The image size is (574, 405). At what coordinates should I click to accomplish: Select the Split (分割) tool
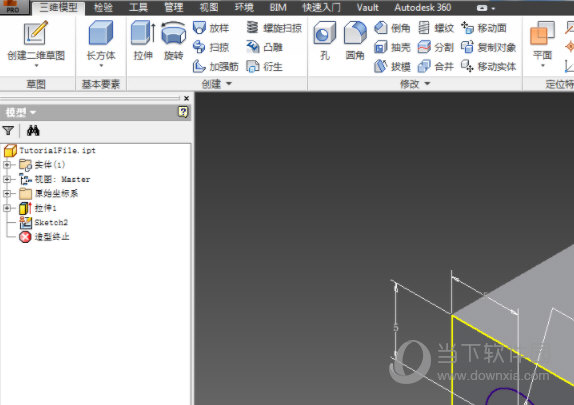tap(436, 47)
